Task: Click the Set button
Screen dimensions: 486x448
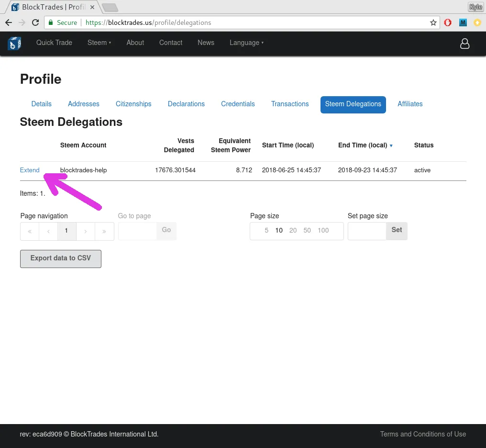Action: pos(397,230)
